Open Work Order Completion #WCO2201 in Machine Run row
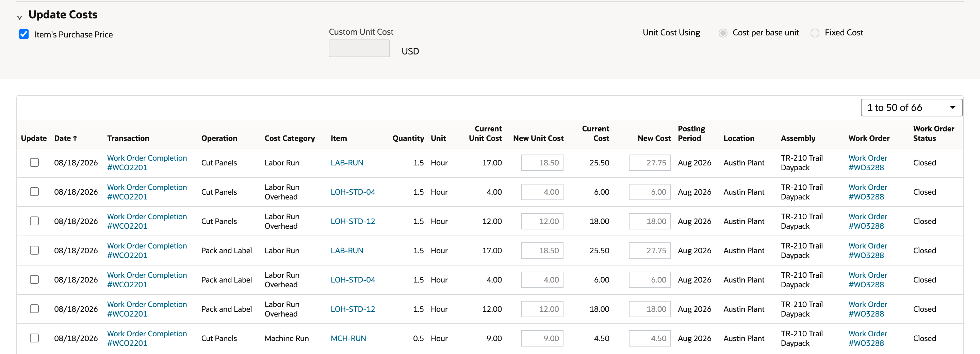Viewport: 980px width, 354px height. 147,338
